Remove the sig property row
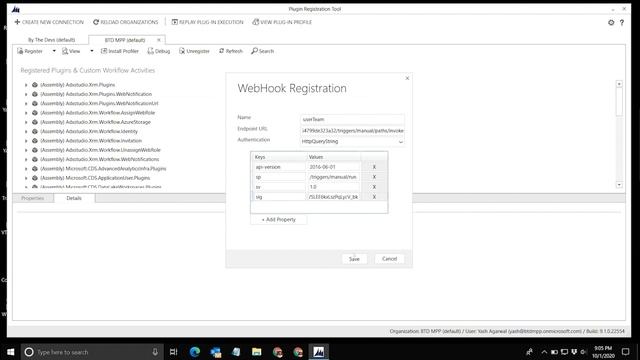 [374, 197]
